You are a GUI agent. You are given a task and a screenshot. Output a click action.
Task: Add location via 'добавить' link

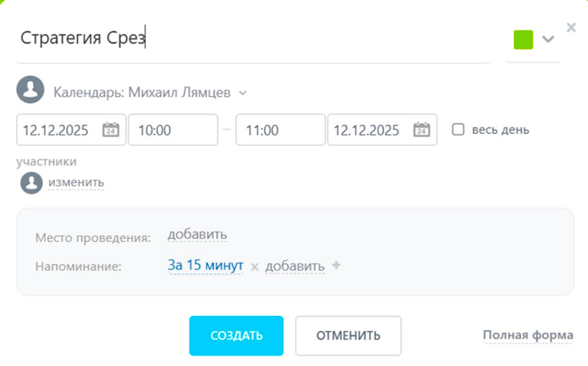coord(197,234)
